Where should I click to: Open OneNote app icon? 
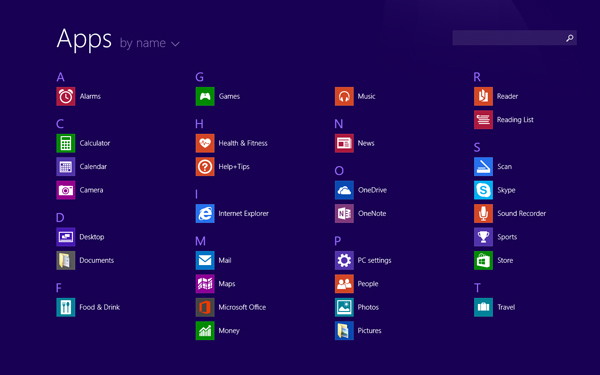point(344,214)
